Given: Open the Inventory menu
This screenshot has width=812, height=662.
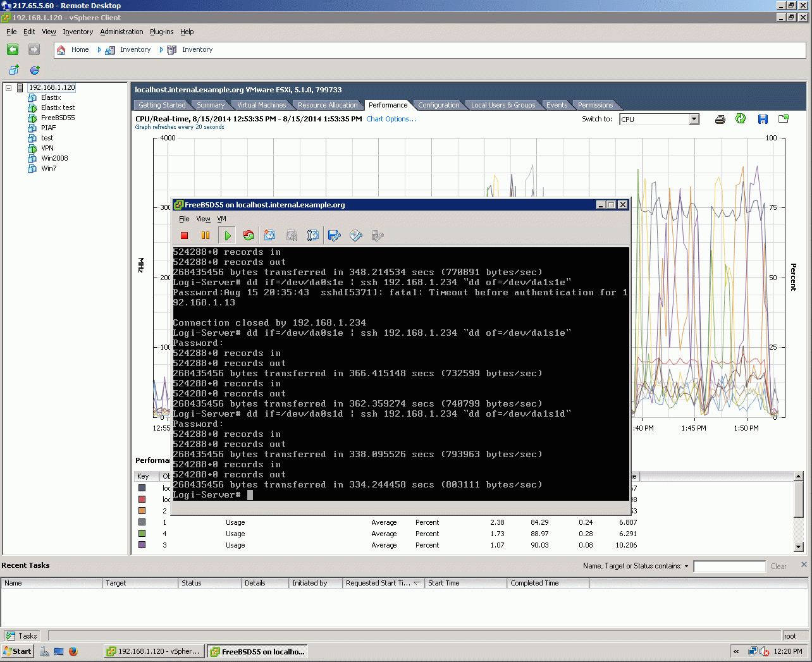Looking at the screenshot, I should coord(78,32).
